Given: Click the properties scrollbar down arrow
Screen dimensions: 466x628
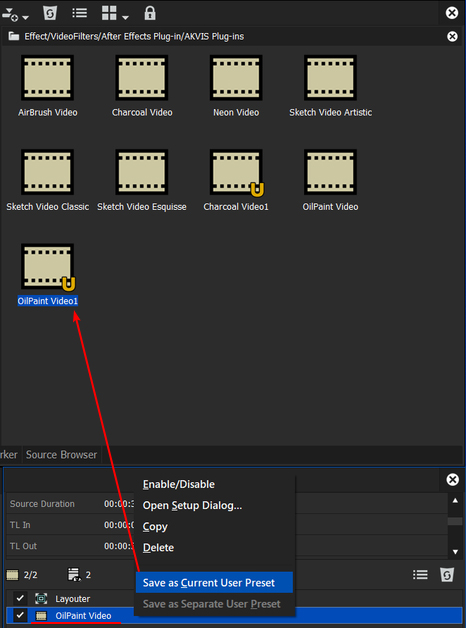Looking at the screenshot, I should point(455,552).
